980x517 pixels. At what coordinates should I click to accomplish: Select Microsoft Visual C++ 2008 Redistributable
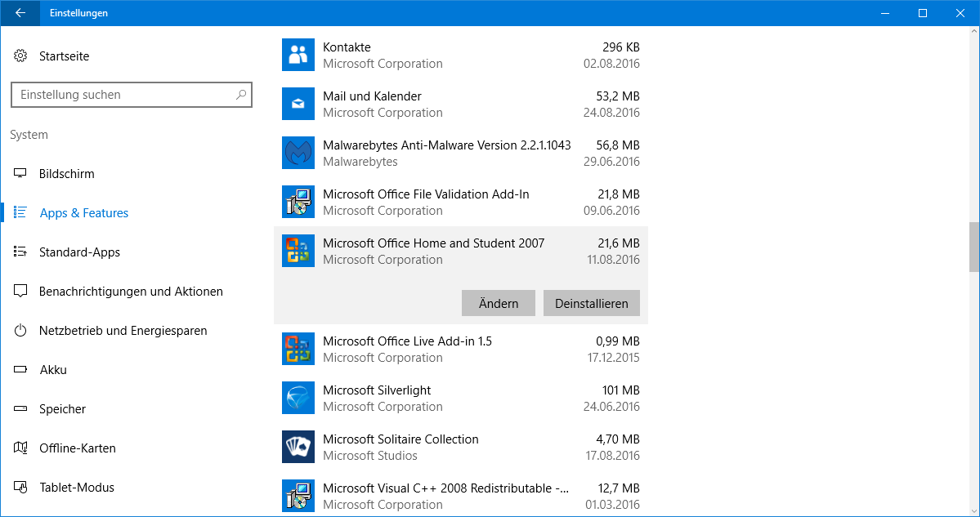pos(446,488)
